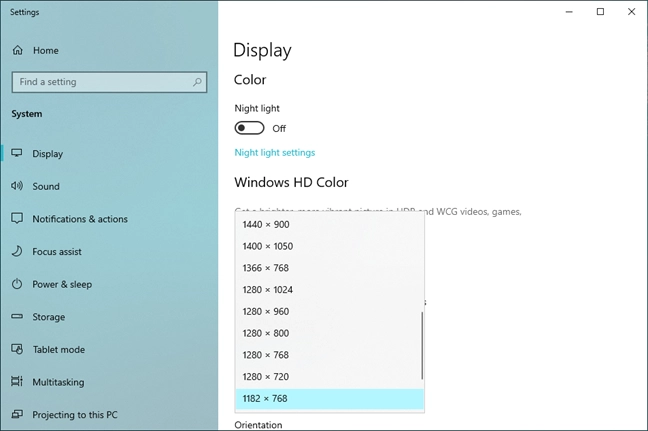
Task: Click the Display monitor icon
Action: coord(17,153)
